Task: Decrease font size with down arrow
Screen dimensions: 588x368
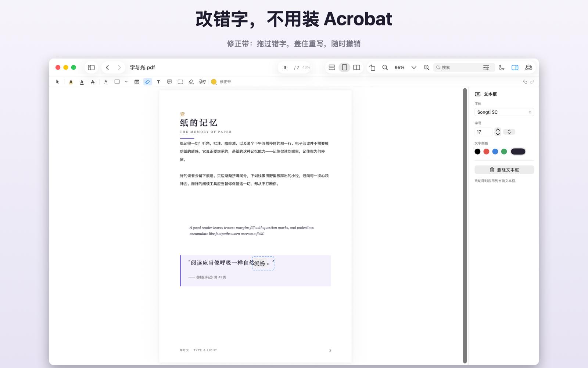Action: pyautogui.click(x=498, y=134)
